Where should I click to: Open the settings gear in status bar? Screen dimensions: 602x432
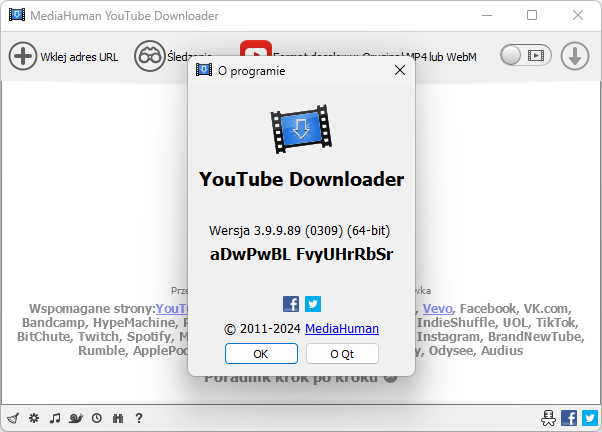point(34,418)
